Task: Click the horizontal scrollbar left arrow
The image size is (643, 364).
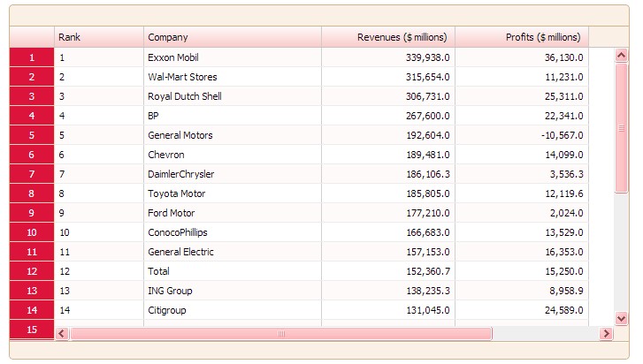Action: tap(62, 333)
